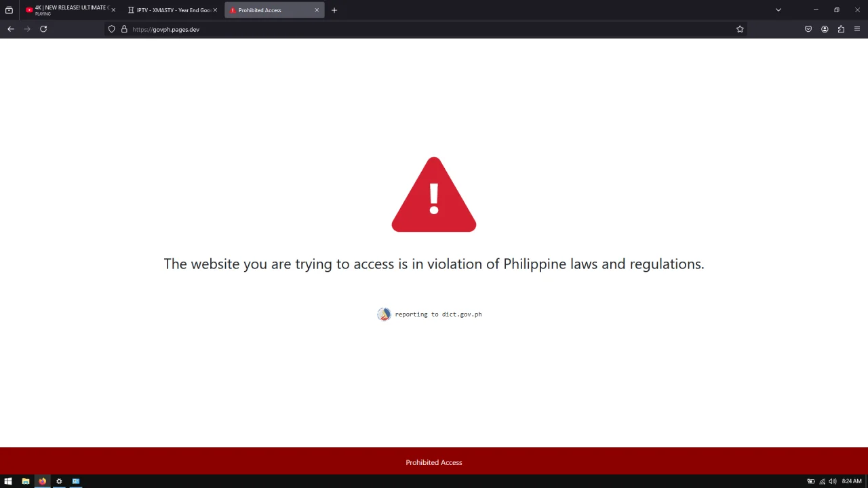Open the battery status tray icon
The height and width of the screenshot is (488, 868).
point(810,481)
